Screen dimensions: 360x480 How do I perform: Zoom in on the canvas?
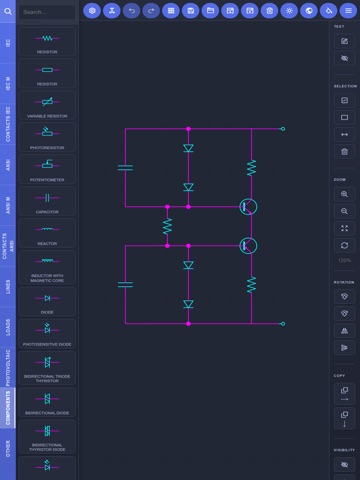tap(344, 194)
